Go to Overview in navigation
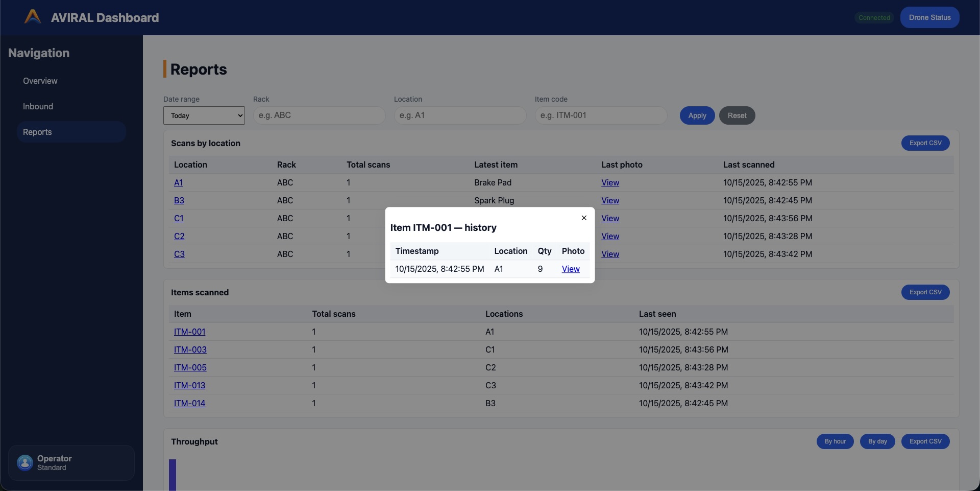 pos(40,81)
